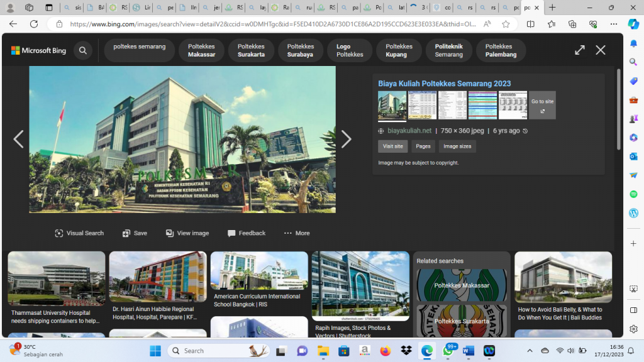
Task: Save the image to collection
Action: pos(135,233)
